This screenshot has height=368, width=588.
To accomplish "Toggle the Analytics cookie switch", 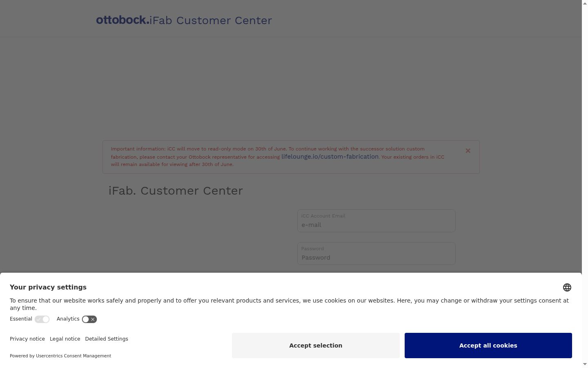I will point(89,319).
